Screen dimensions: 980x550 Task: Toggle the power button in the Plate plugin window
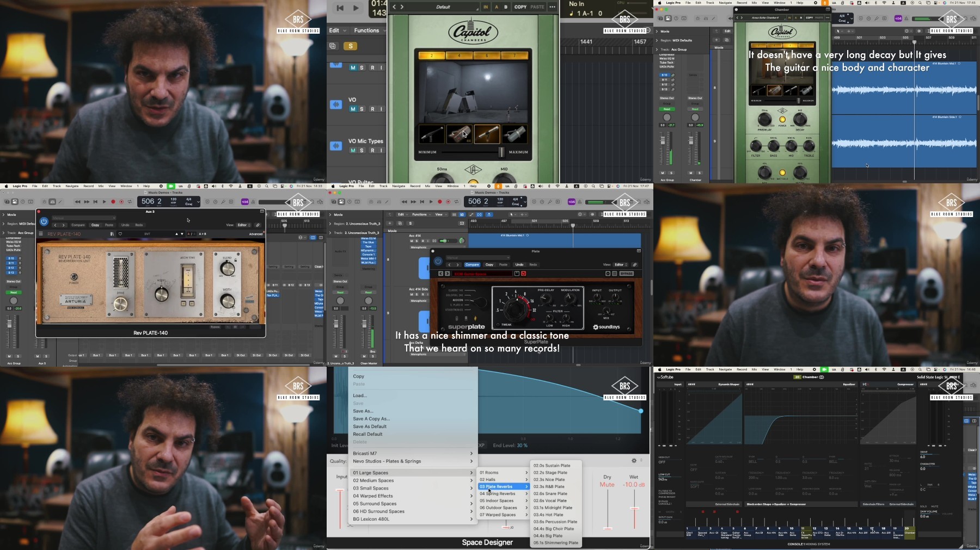[438, 261]
